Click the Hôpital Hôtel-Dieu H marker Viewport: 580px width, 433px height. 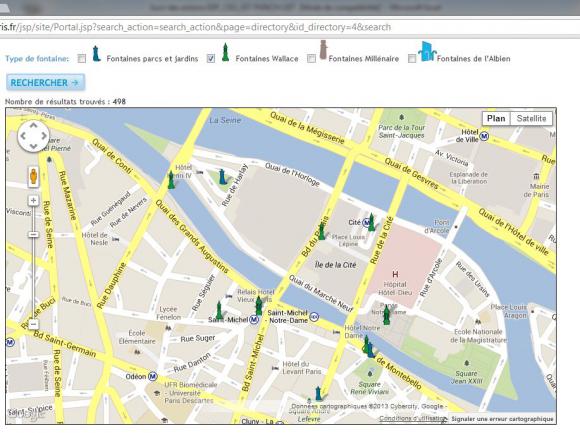[x=395, y=274]
